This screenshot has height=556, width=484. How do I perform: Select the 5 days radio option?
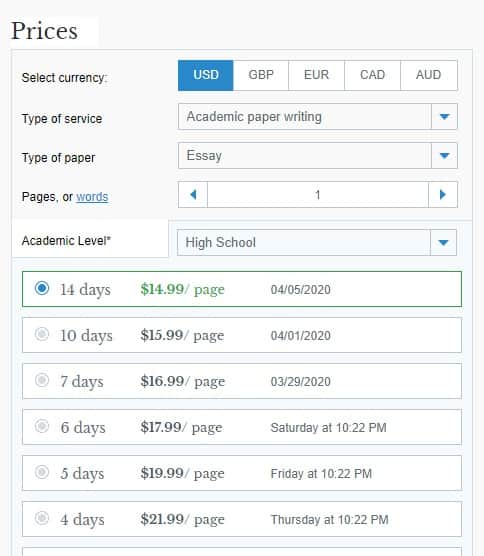tap(42, 472)
